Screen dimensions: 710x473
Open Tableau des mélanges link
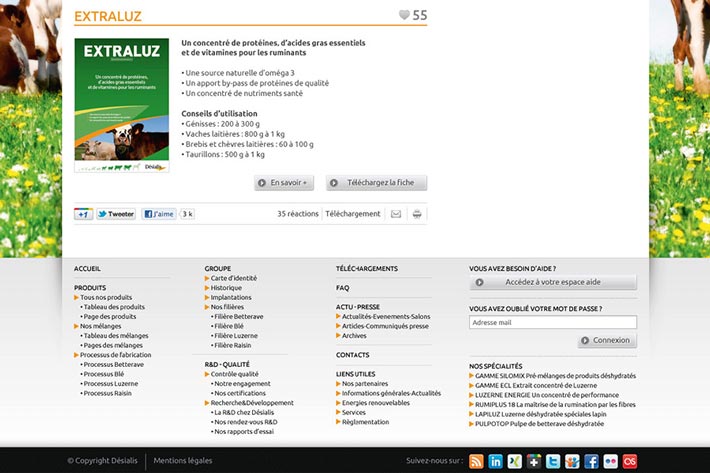[x=116, y=335]
